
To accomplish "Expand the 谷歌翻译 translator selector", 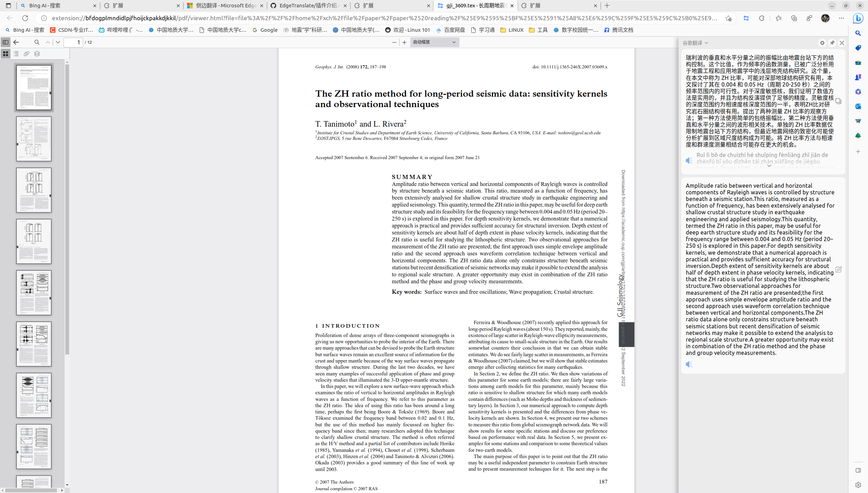I will click(x=696, y=43).
